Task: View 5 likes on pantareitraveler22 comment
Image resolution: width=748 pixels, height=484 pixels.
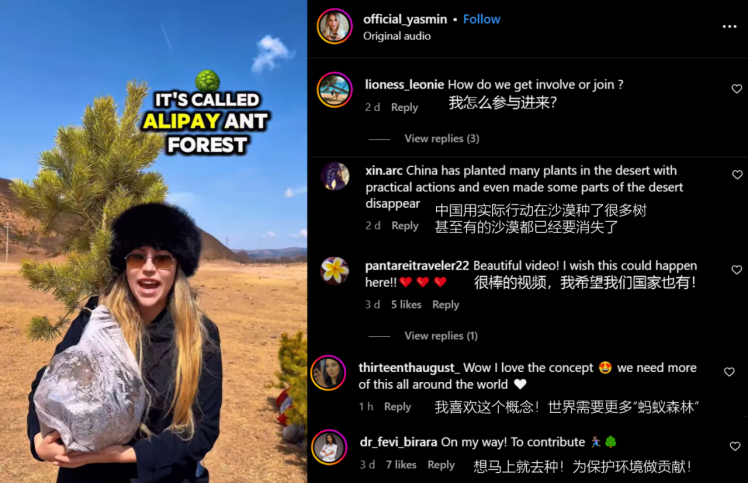Action: [406, 305]
